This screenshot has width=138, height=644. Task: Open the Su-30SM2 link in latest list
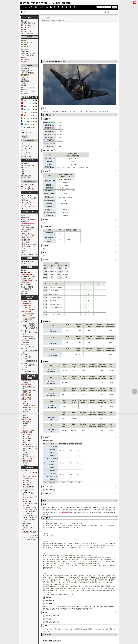(x=27, y=481)
